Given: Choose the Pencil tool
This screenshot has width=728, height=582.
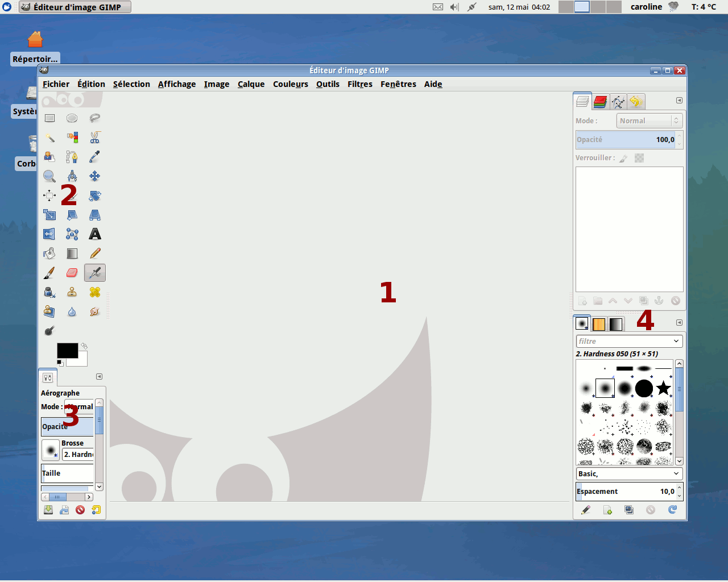Looking at the screenshot, I should (x=95, y=253).
